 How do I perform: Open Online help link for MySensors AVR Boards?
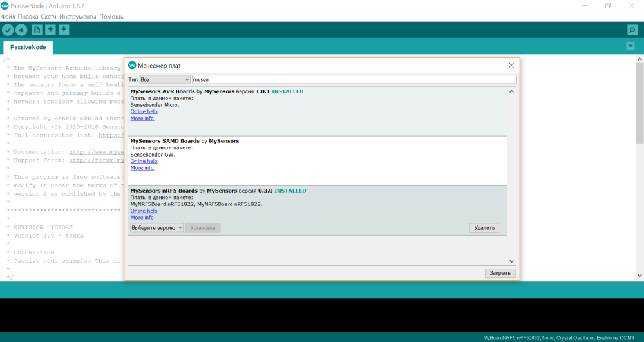pos(144,111)
